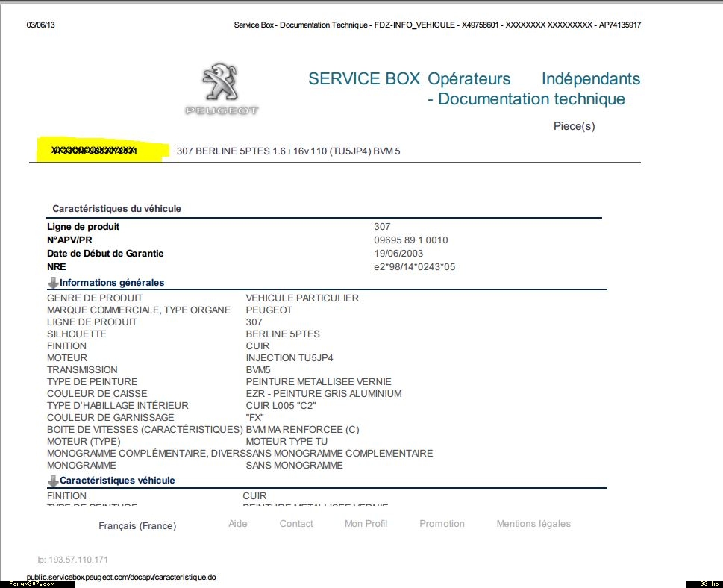This screenshot has width=723, height=588.
Task: Go to Mon Profil
Action: click(x=366, y=523)
